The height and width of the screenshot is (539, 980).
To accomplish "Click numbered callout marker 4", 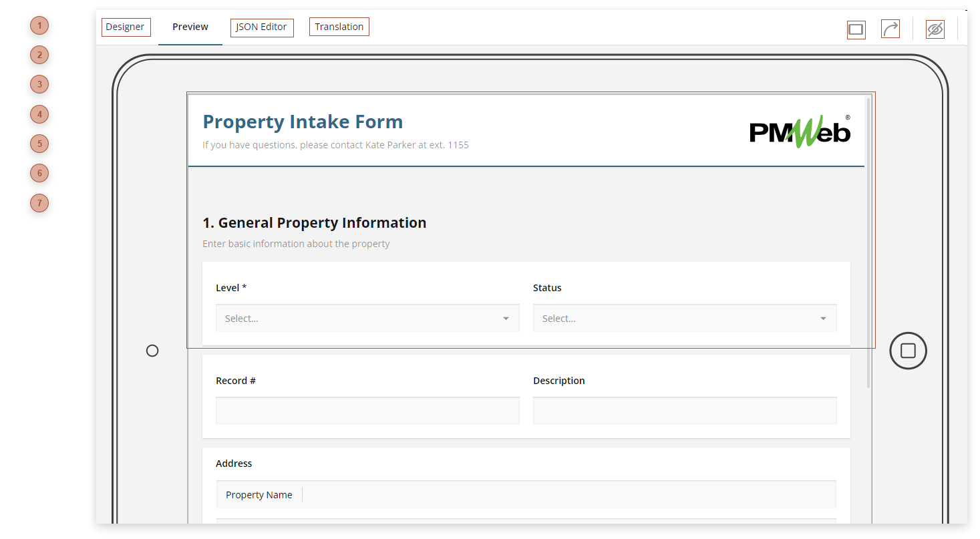I will [39, 115].
